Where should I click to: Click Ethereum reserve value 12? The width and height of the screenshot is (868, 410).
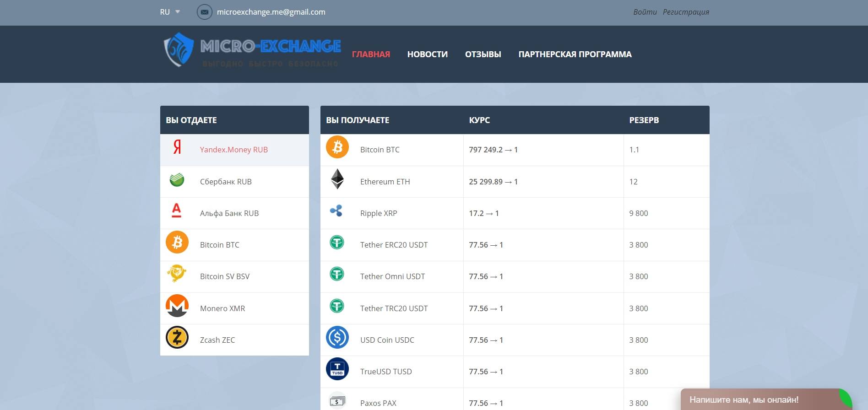point(633,182)
